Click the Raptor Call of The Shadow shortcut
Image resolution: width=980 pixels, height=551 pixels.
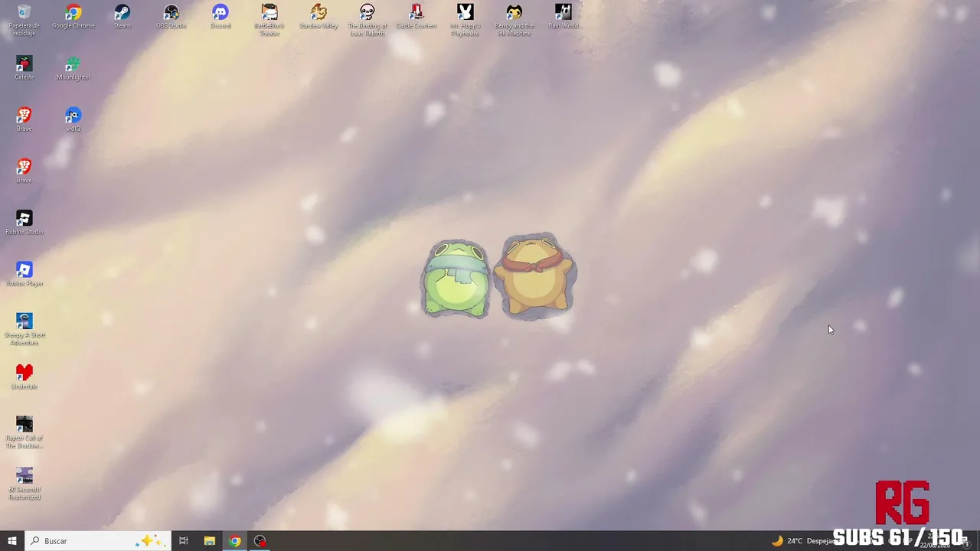pyautogui.click(x=24, y=432)
